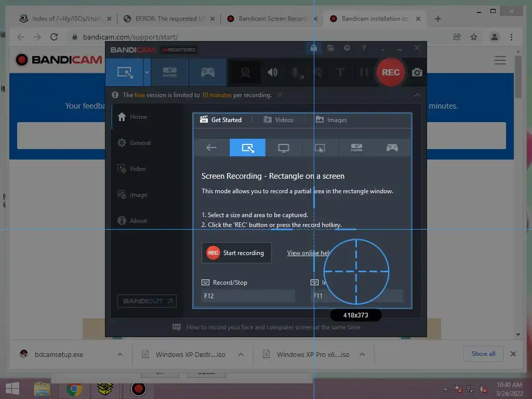Screen dimensions: 532x399
Task: Select rectangle on a screen mode icon
Action: click(248, 148)
